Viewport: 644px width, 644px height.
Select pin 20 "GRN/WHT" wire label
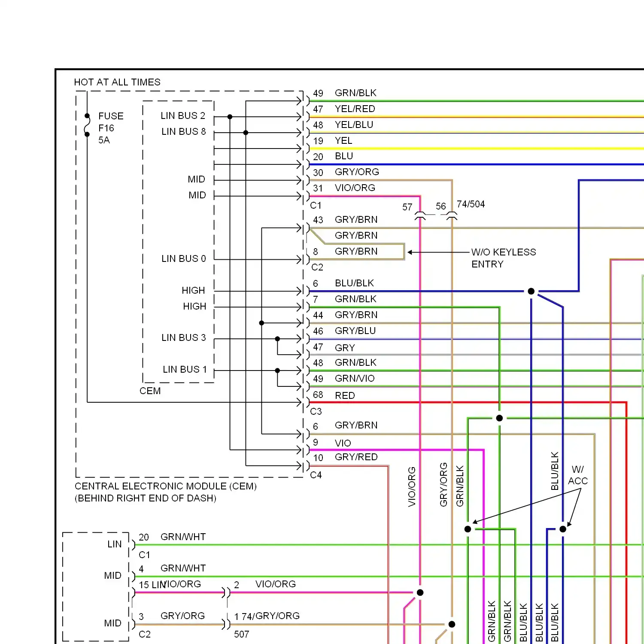[183, 537]
